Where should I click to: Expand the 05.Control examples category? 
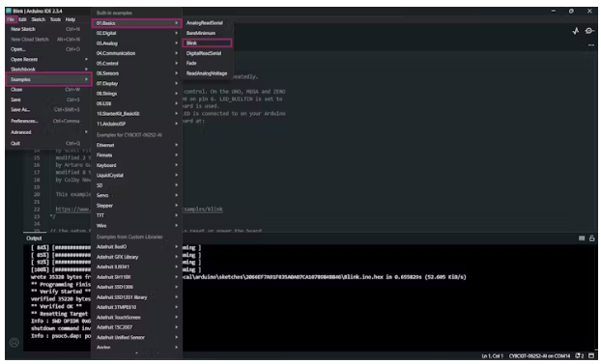[x=137, y=64]
